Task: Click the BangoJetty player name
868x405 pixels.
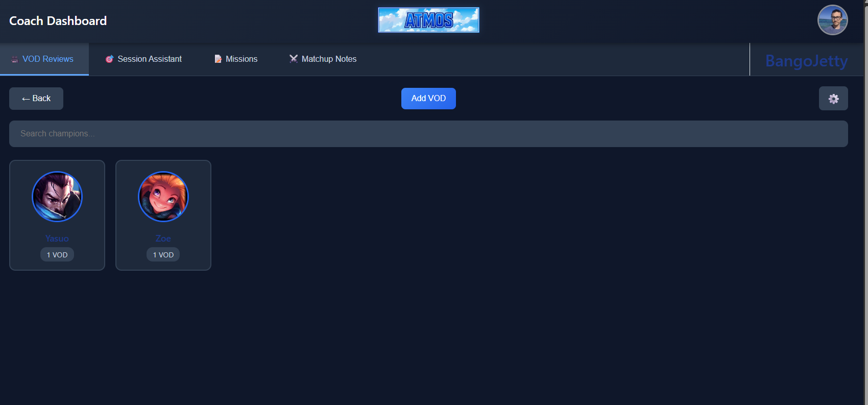Action: [x=807, y=61]
